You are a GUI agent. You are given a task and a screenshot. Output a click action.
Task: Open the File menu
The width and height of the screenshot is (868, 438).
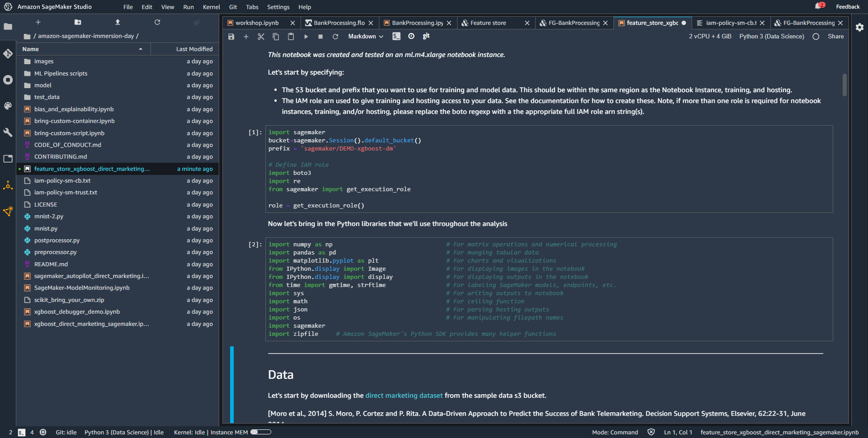pos(128,7)
